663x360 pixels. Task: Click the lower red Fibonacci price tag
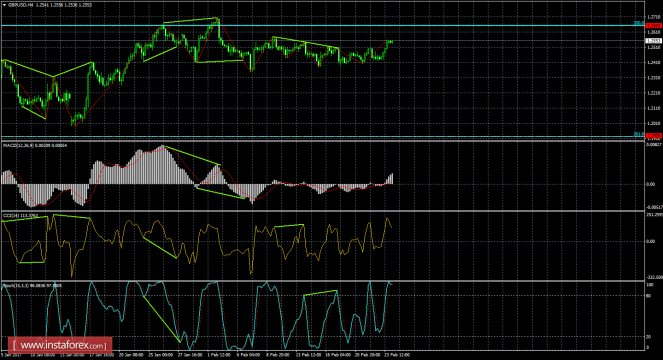(654, 136)
